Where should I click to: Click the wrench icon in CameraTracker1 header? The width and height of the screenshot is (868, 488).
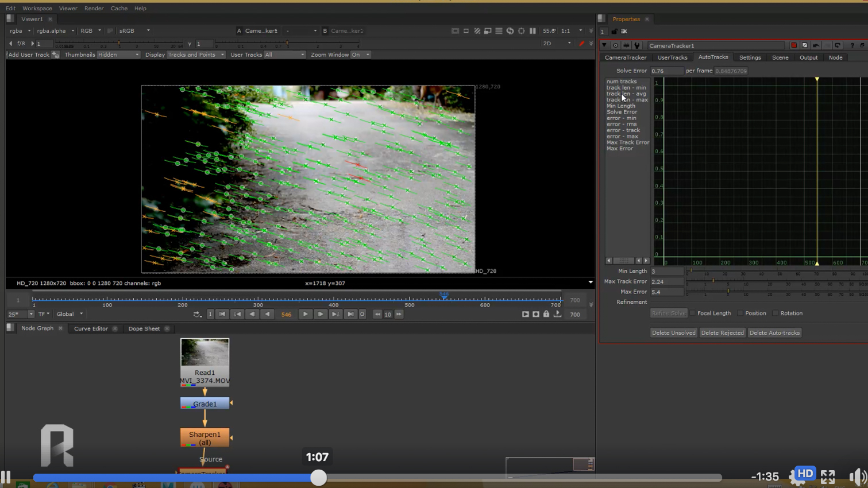click(636, 45)
